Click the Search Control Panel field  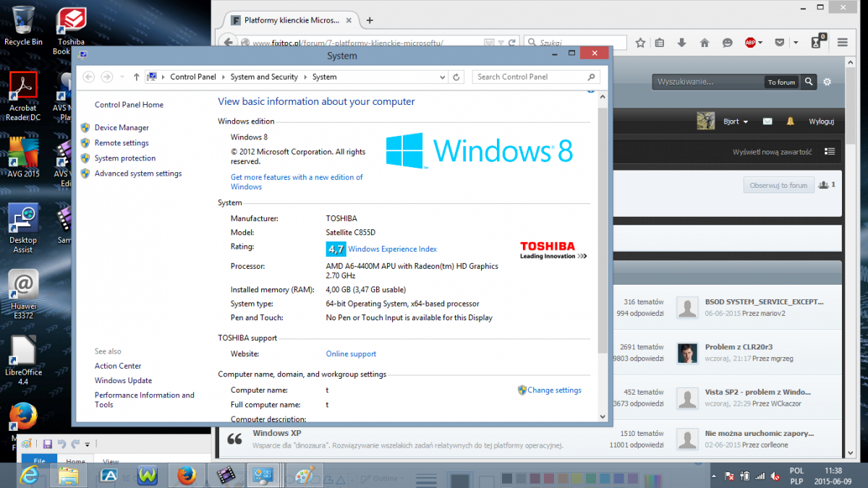point(536,77)
